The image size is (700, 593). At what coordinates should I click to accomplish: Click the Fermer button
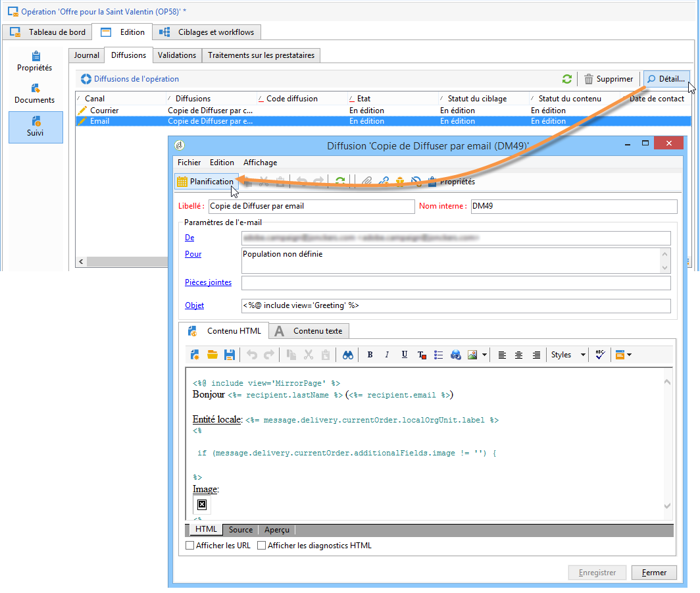[654, 573]
